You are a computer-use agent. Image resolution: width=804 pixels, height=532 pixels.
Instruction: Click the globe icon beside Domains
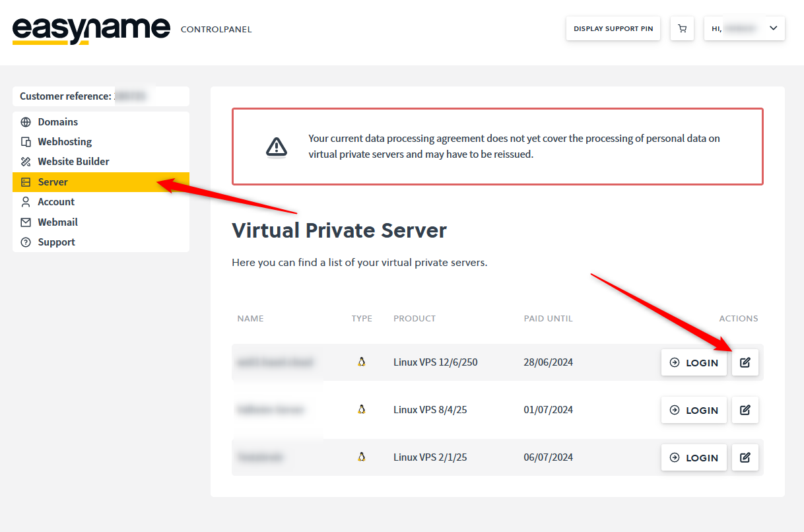click(26, 122)
